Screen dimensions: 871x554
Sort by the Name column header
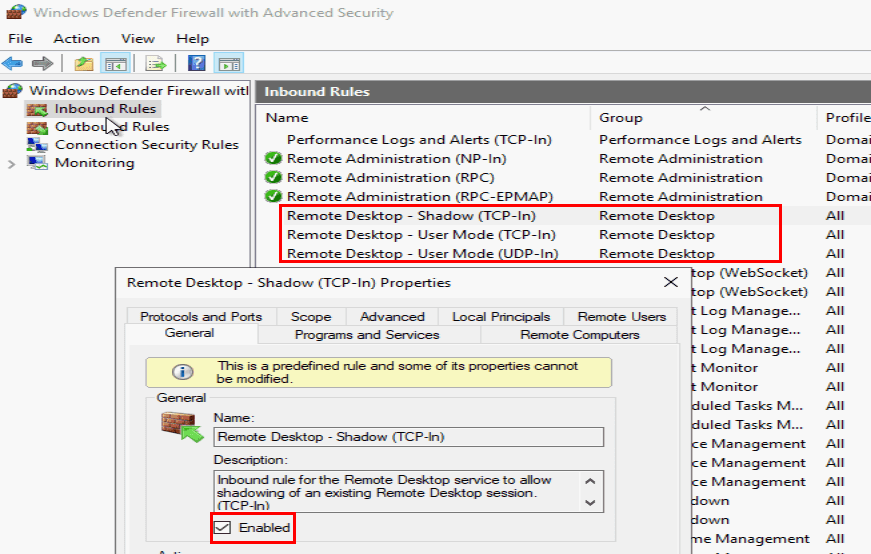(287, 118)
